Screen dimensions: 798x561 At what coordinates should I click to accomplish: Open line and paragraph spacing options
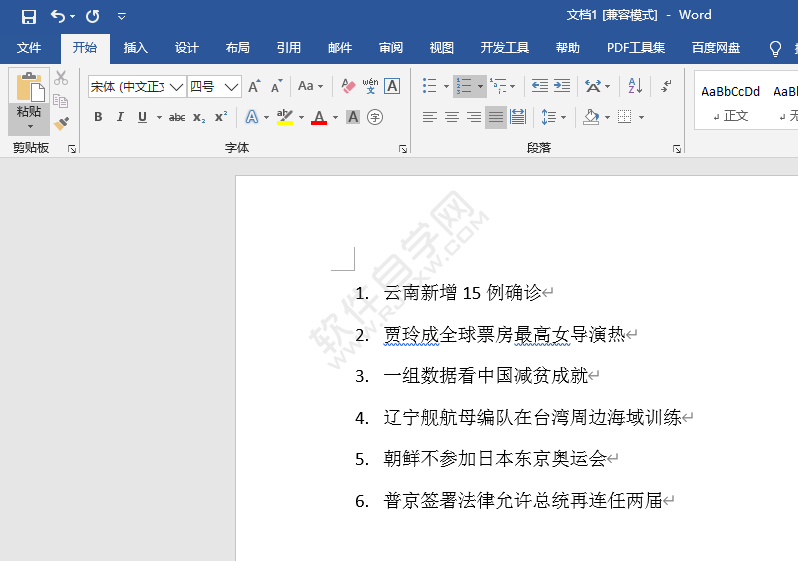[553, 117]
